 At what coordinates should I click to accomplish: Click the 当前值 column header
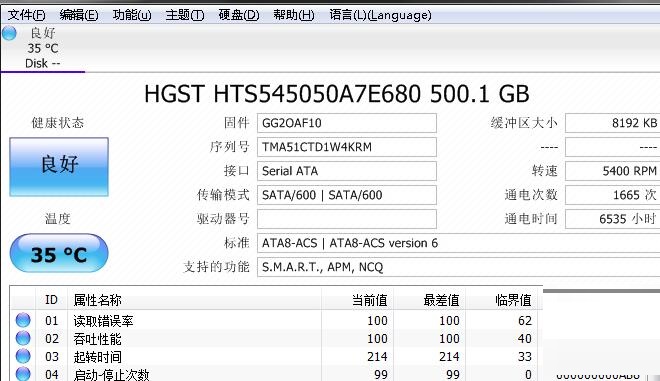357,300
